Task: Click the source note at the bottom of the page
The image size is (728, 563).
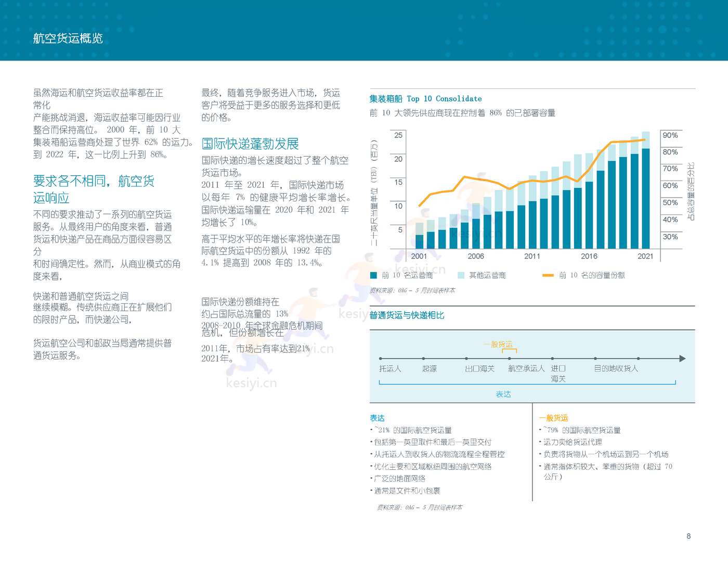Action: 420,507
